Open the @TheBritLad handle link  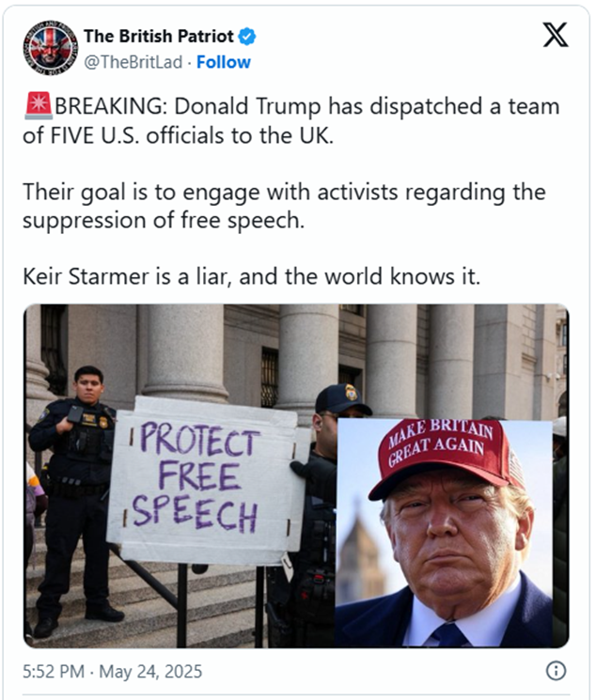tap(133, 62)
